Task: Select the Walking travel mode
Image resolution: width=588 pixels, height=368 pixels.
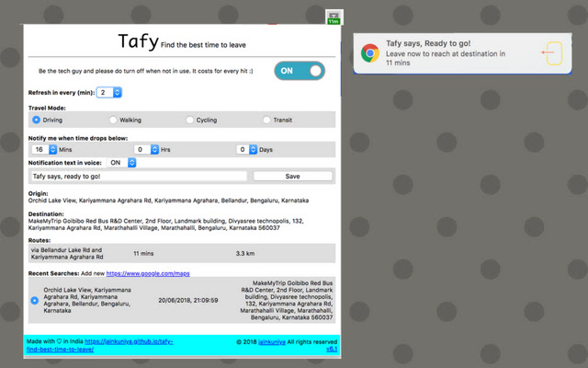Action: tap(113, 120)
